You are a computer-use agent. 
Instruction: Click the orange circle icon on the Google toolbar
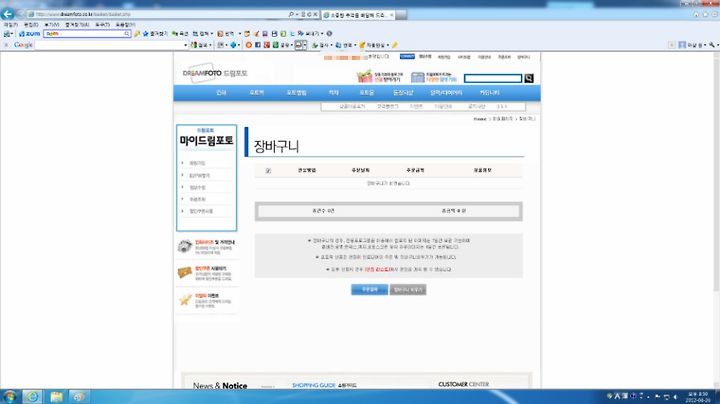248,45
